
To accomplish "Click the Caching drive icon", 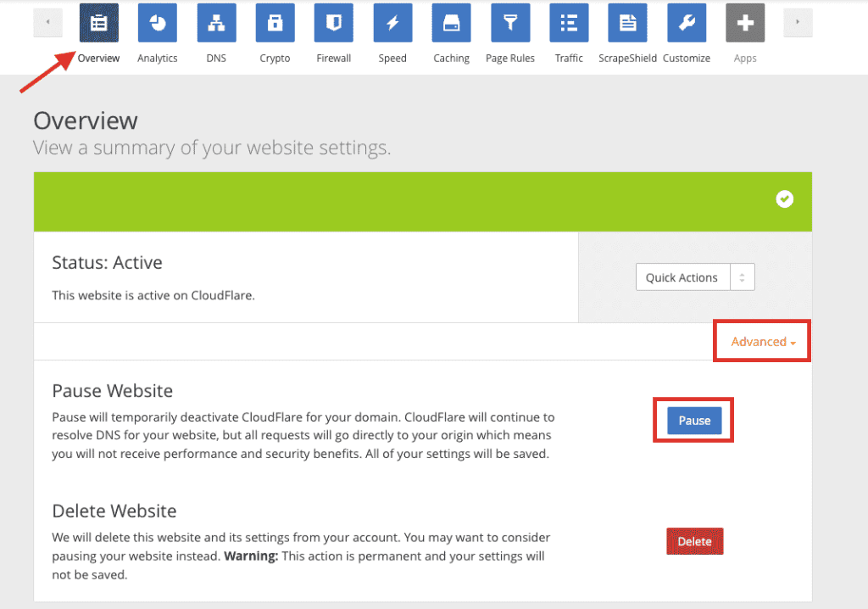I will [x=451, y=23].
